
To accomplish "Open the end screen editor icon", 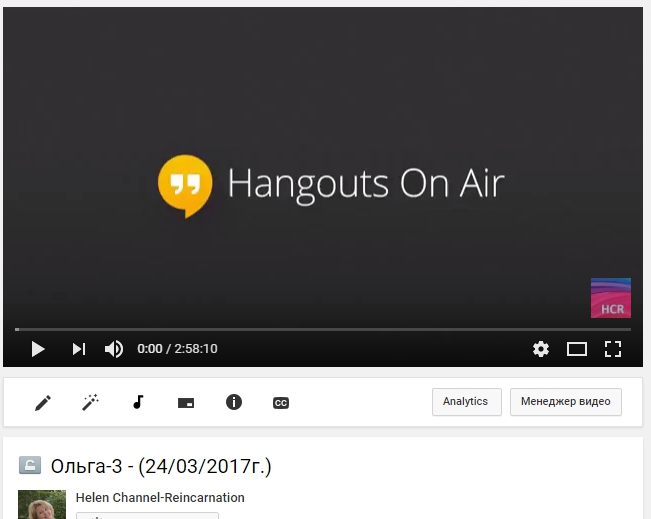I will pos(186,402).
